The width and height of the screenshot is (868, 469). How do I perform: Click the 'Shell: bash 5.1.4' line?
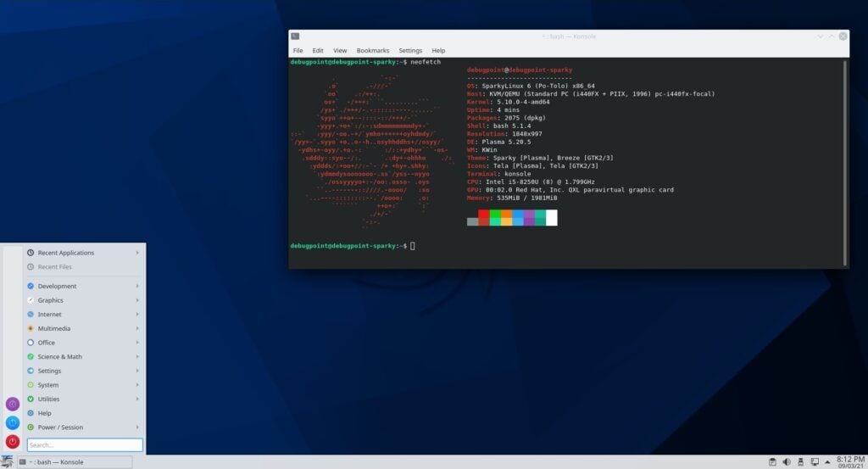(x=498, y=126)
